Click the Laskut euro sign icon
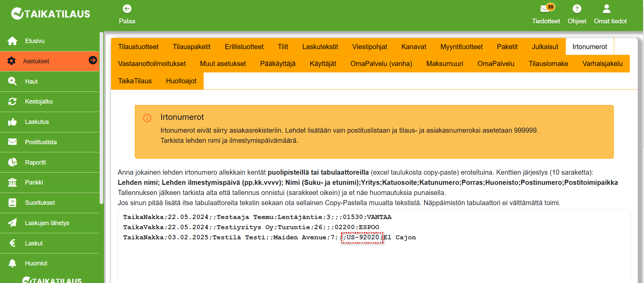The image size is (644, 283). (x=13, y=243)
